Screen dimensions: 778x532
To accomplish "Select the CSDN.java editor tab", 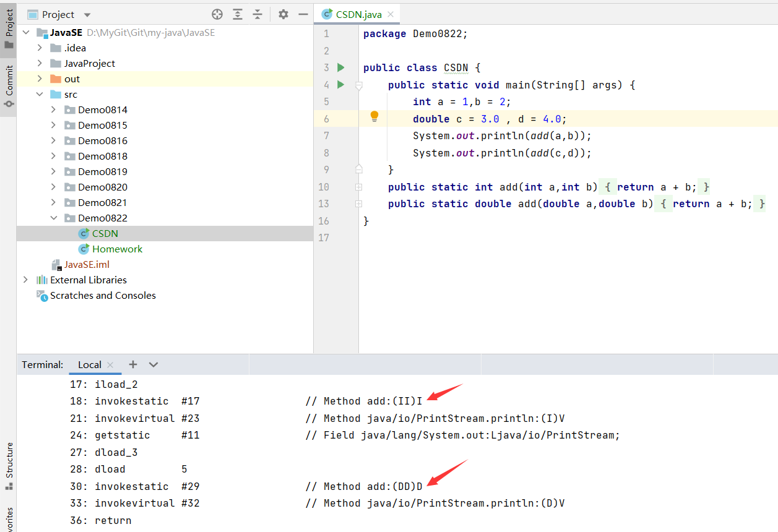I will (358, 14).
